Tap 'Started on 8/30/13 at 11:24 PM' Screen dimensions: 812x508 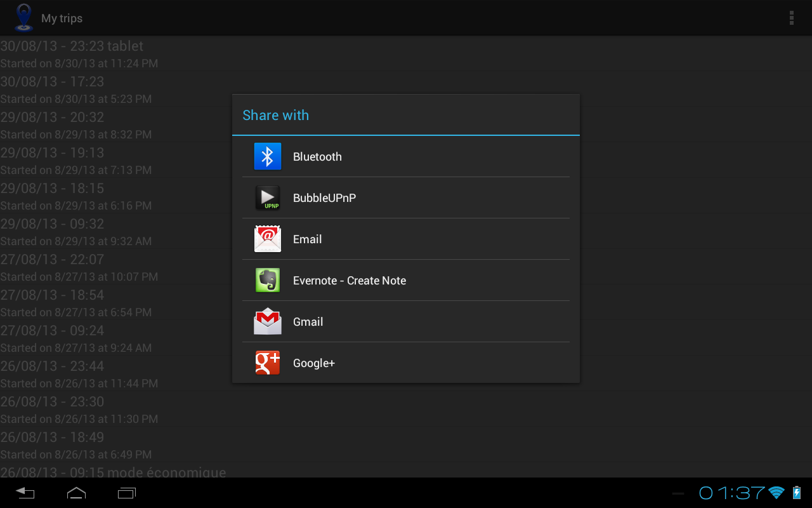(79, 63)
